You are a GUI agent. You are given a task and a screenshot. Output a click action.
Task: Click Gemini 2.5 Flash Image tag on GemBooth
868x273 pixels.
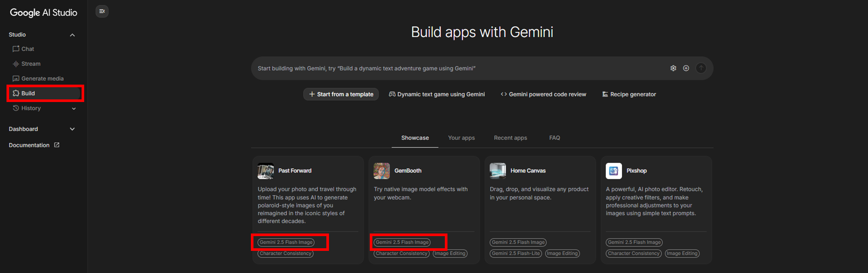[402, 242]
